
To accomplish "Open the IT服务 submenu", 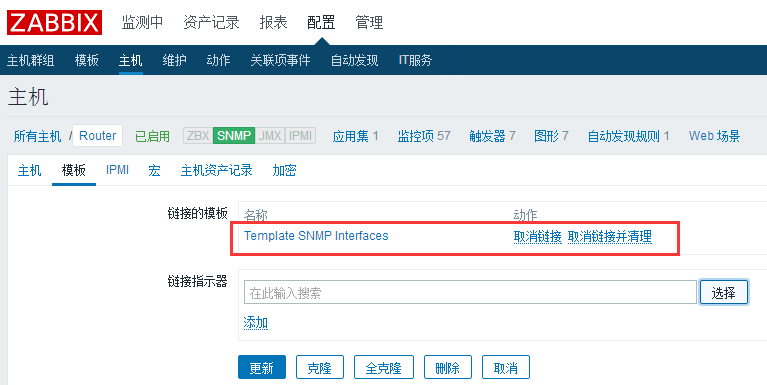I will pos(415,60).
